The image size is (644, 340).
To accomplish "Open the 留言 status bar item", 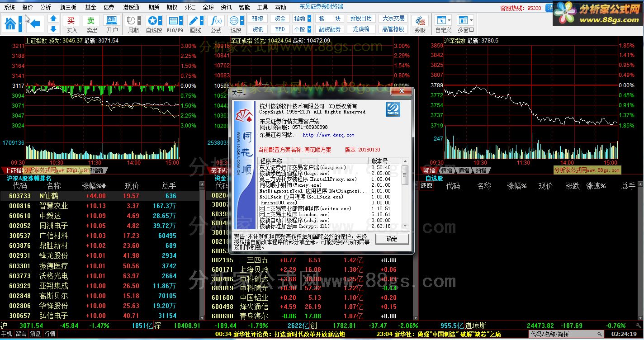I will [x=21, y=334].
